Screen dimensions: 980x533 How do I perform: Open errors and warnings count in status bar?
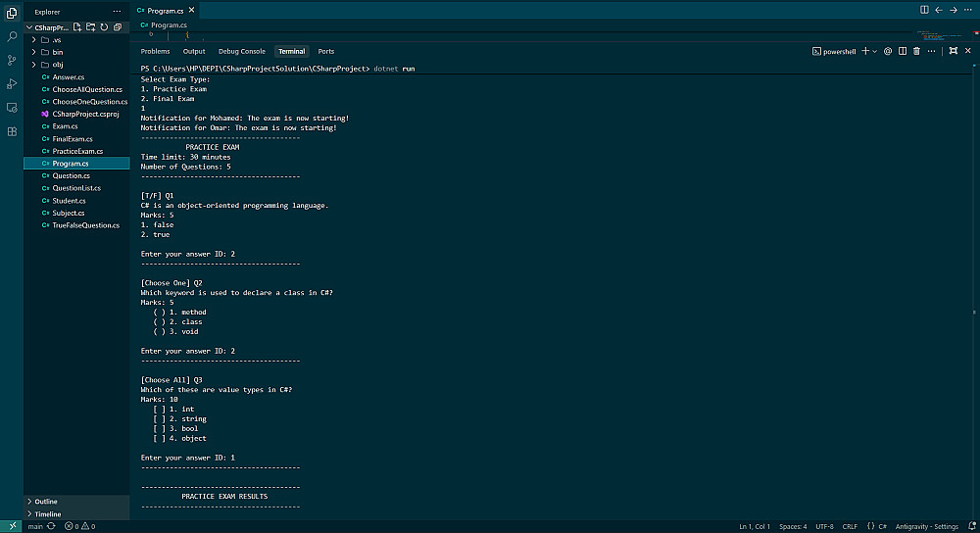coord(80,527)
